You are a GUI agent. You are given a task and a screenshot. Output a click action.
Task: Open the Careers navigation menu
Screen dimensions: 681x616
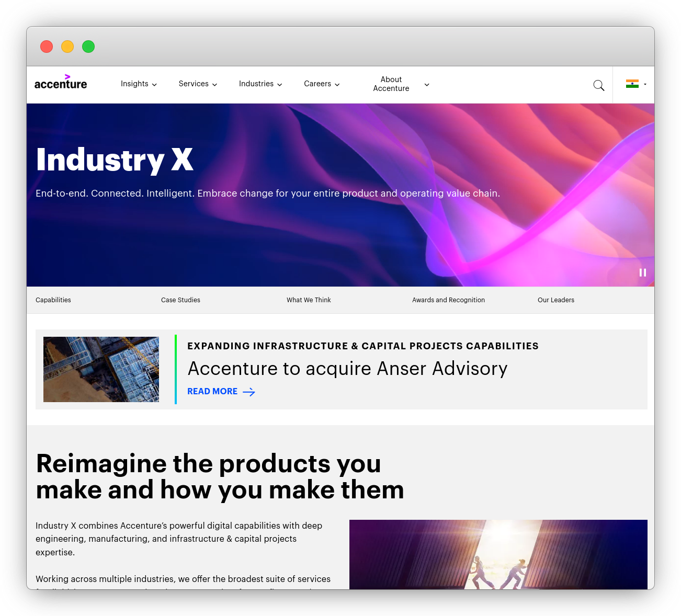point(322,84)
